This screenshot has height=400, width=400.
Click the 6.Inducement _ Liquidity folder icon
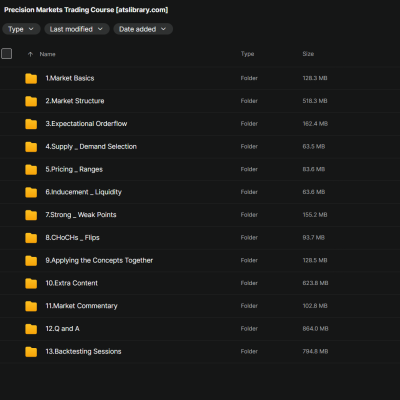pyautogui.click(x=31, y=192)
